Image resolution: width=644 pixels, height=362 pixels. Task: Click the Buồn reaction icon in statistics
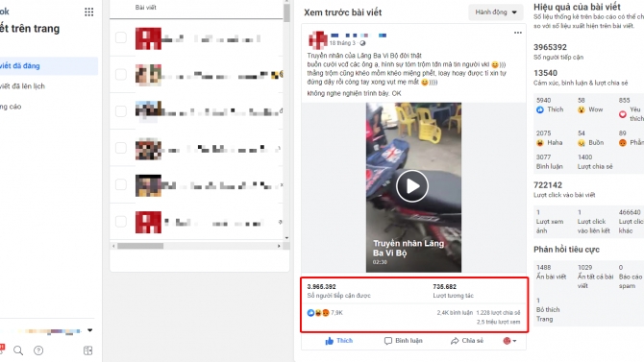tap(582, 143)
